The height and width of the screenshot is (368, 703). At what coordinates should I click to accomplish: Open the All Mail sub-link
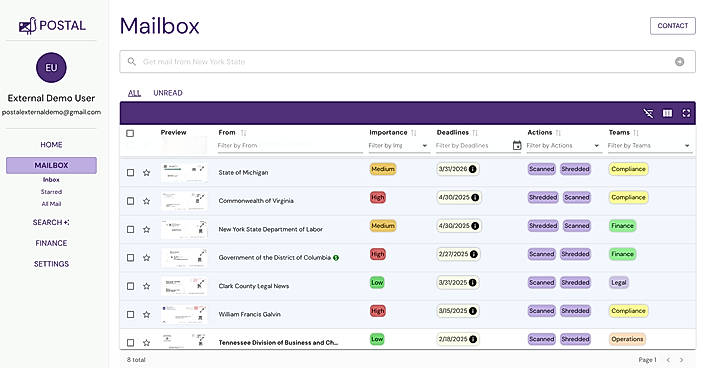[x=51, y=204]
